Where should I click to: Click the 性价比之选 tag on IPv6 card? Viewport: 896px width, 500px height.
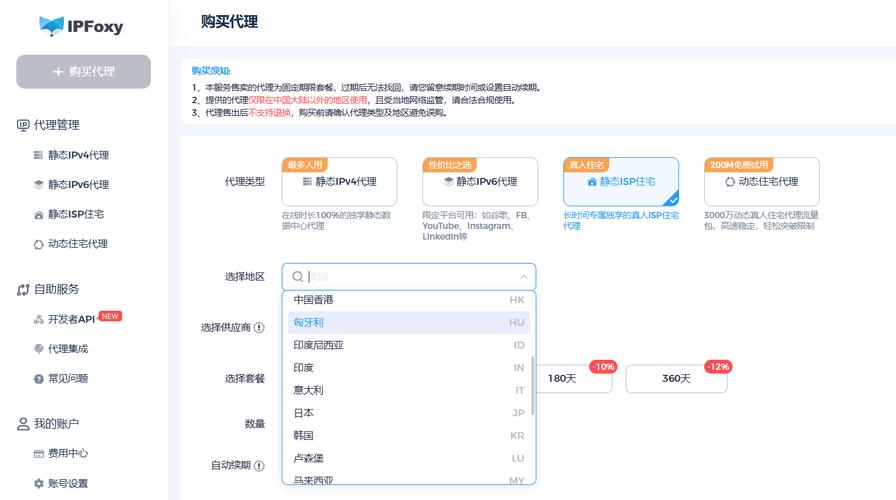(x=450, y=165)
